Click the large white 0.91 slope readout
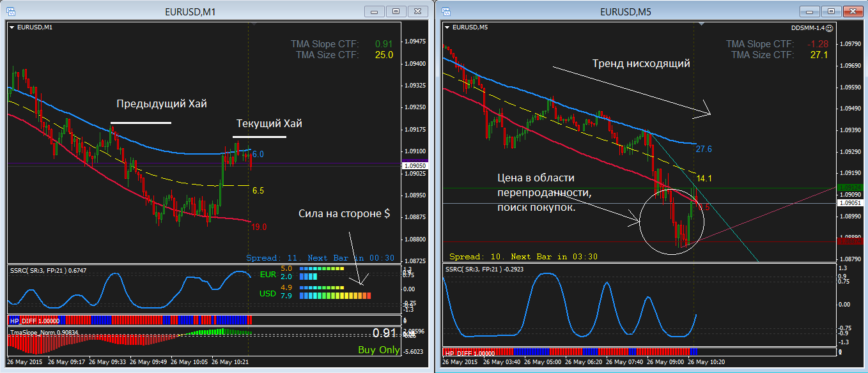Viewport: 868px width, 373px height. (x=385, y=333)
